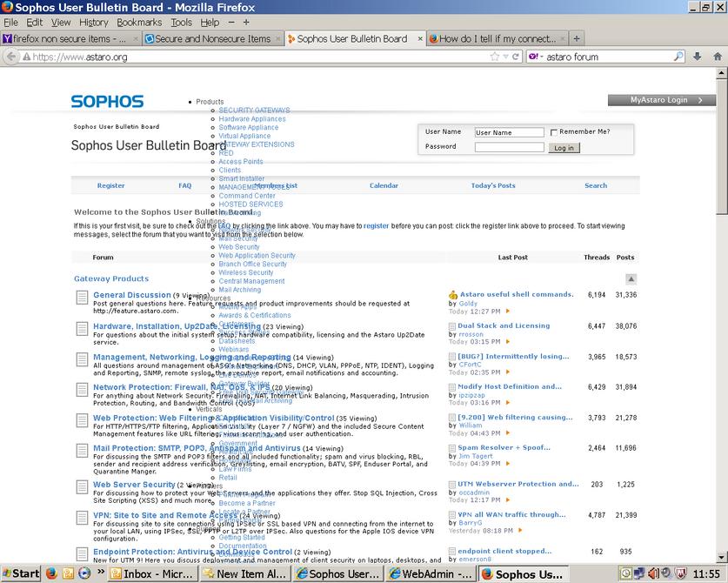Jump to last post by CFortC arrow

tap(508, 372)
